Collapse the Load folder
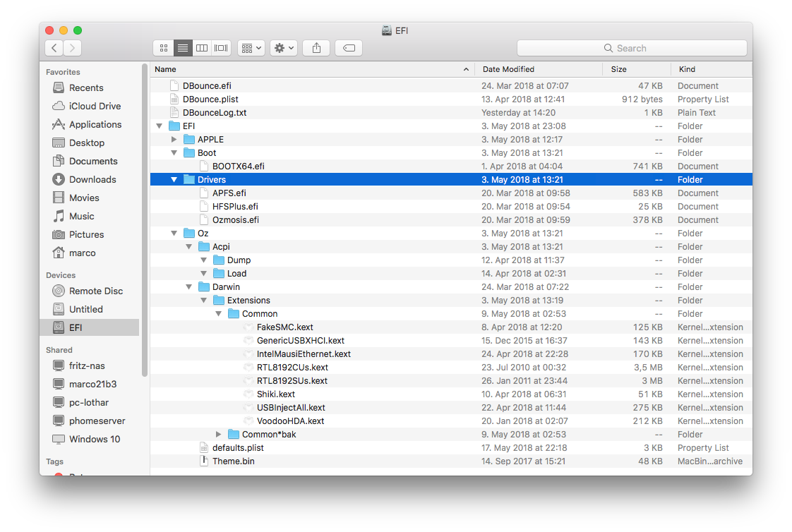 point(203,274)
